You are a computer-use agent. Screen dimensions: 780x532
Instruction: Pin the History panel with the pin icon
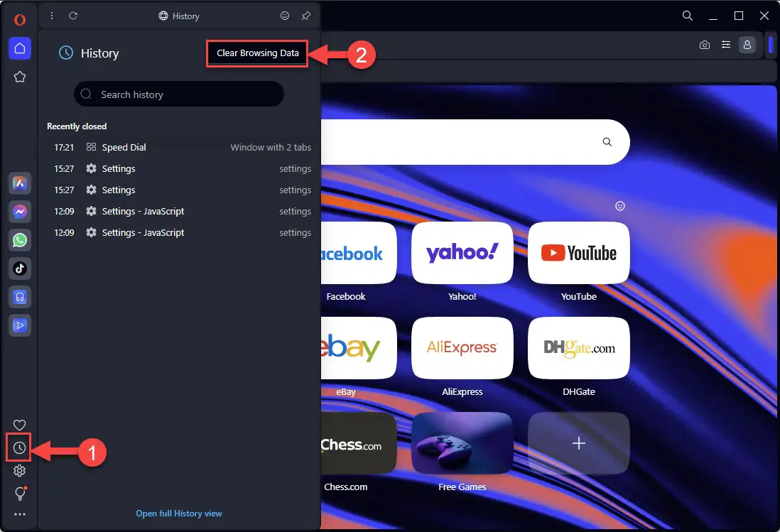point(305,16)
